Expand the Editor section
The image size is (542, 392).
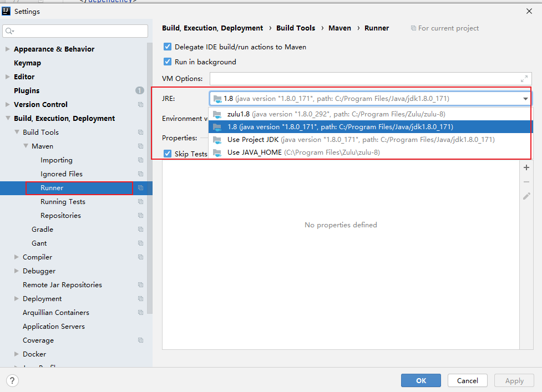(x=8, y=77)
